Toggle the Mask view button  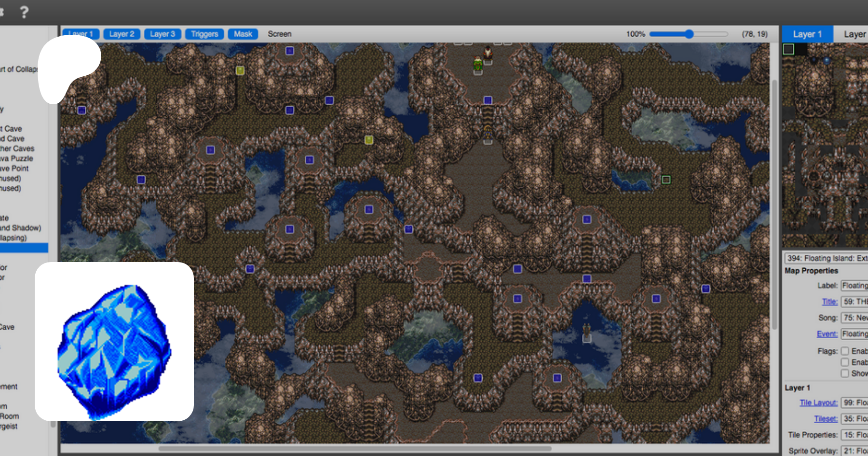tap(243, 34)
